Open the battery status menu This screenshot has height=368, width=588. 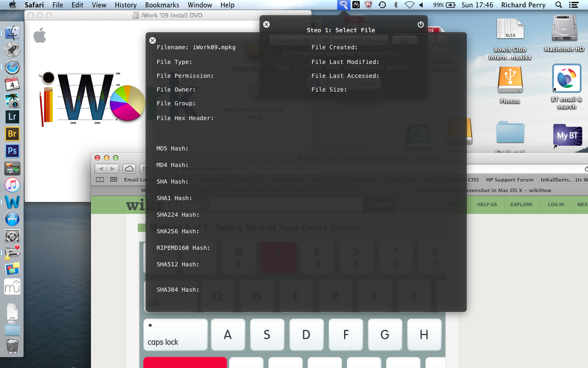coord(445,5)
